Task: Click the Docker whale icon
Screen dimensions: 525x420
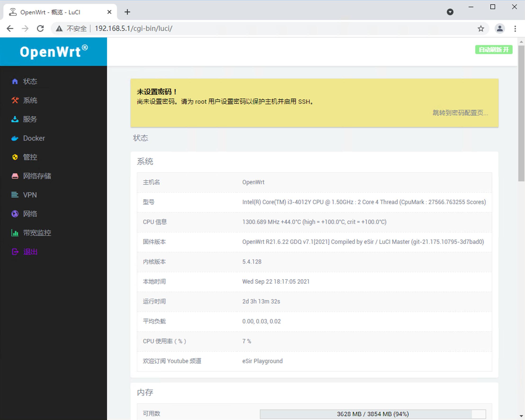Action: pos(15,138)
